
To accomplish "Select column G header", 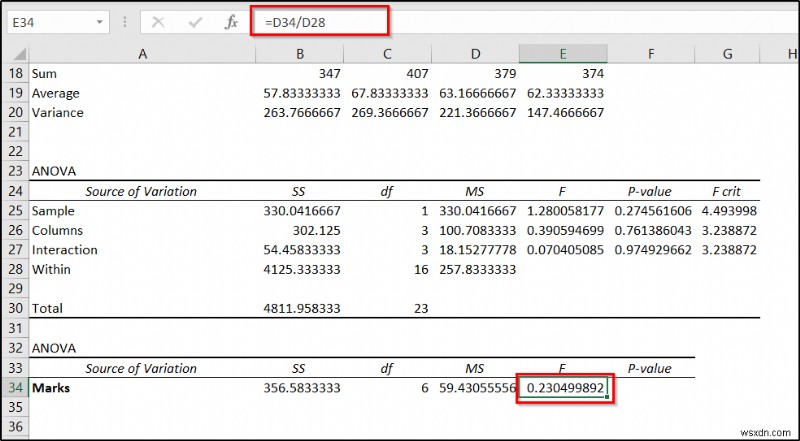I will tap(728, 54).
